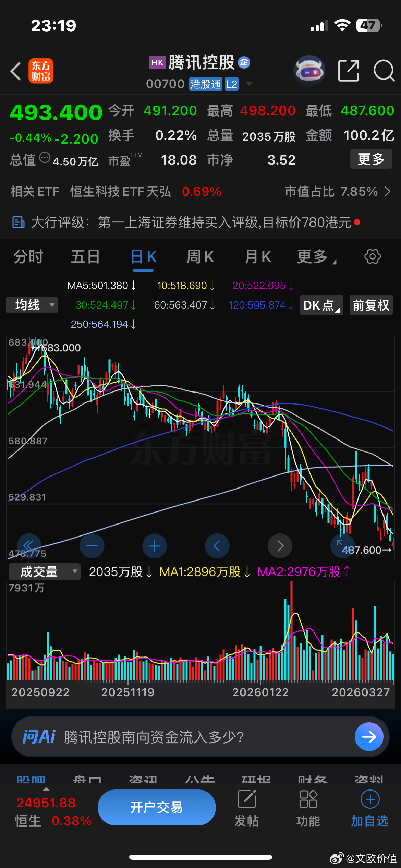Open the DK点 options selector
The height and width of the screenshot is (868, 401).
coord(321,305)
